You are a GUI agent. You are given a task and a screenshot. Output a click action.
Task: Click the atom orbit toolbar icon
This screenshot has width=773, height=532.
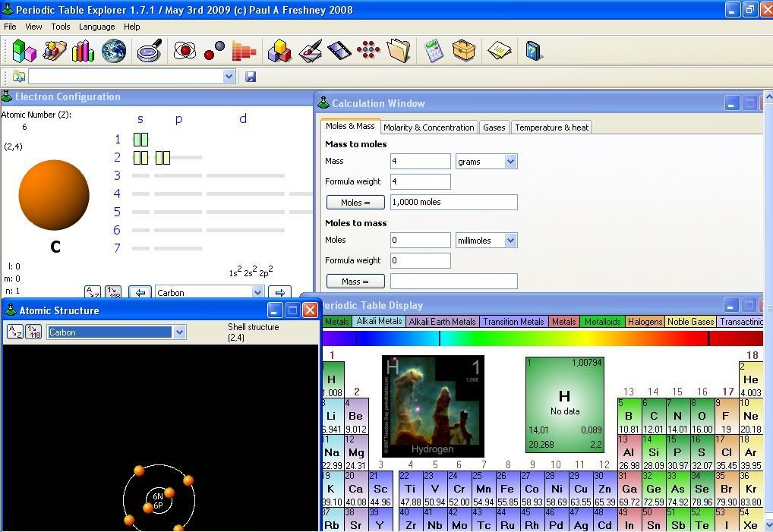[x=185, y=51]
